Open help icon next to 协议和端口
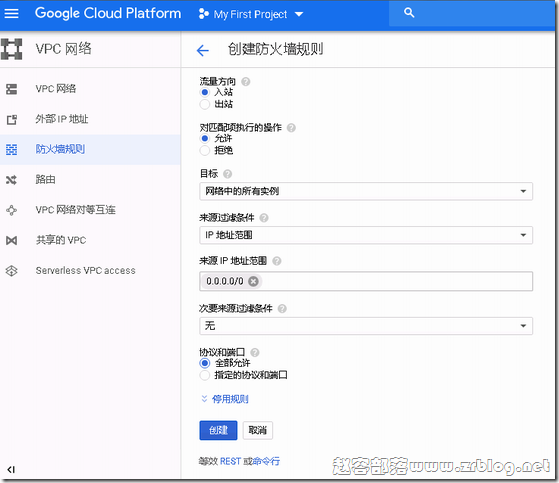This screenshot has width=559, height=483. point(255,353)
